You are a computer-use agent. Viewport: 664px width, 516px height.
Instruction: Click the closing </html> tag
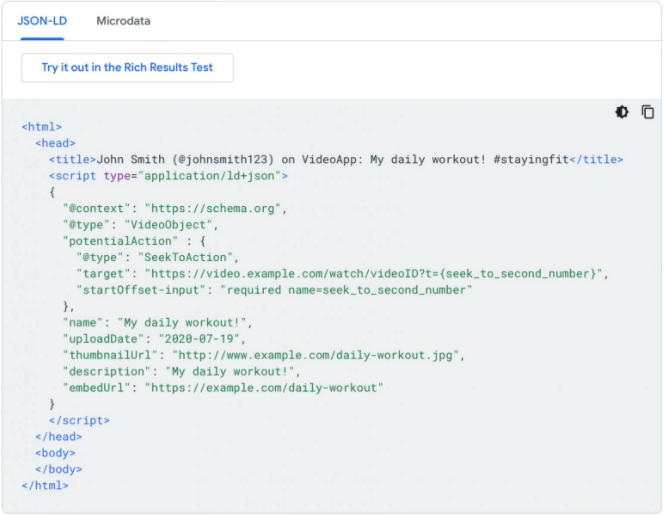(45, 486)
